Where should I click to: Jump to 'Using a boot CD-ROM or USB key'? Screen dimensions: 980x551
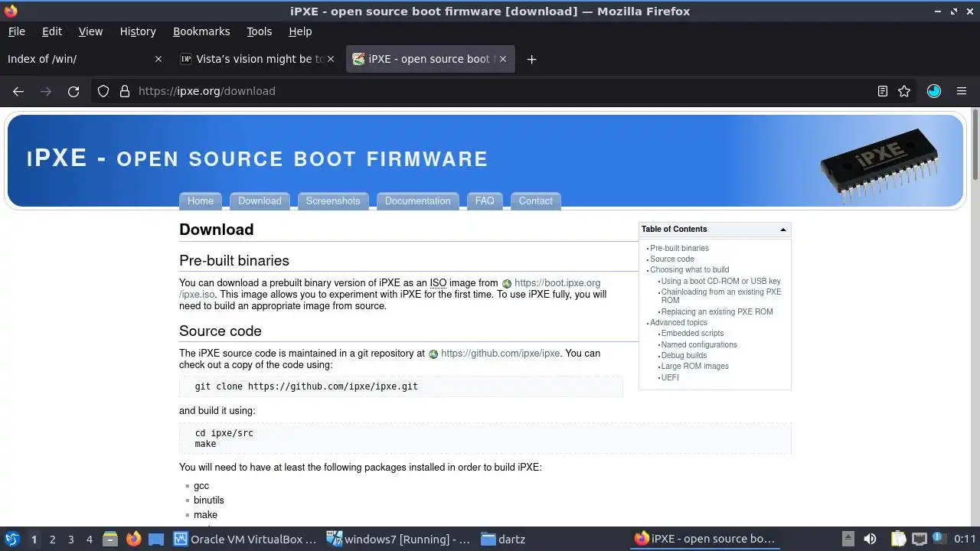[x=720, y=281]
